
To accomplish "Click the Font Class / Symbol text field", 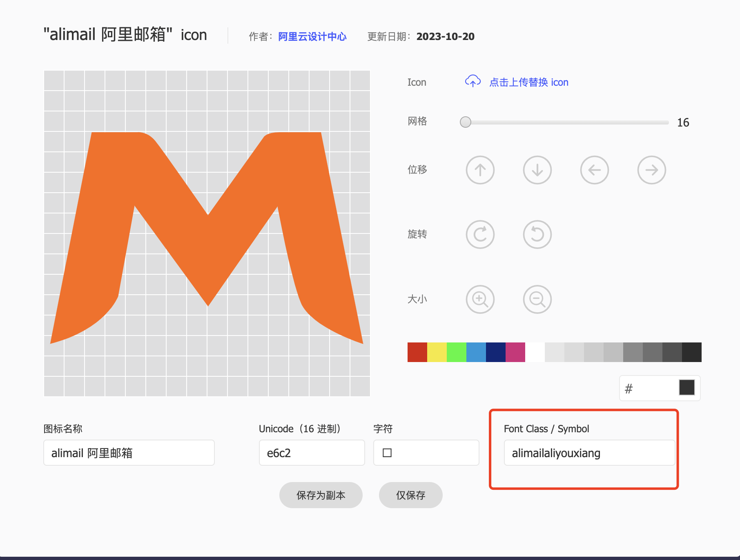I will coord(589,453).
